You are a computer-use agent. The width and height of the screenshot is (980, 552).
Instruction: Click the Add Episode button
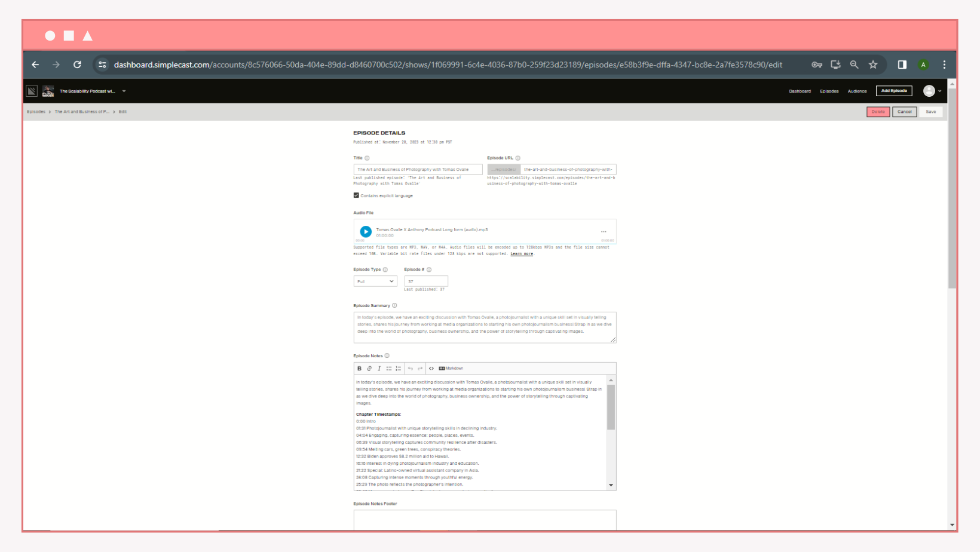tap(894, 91)
